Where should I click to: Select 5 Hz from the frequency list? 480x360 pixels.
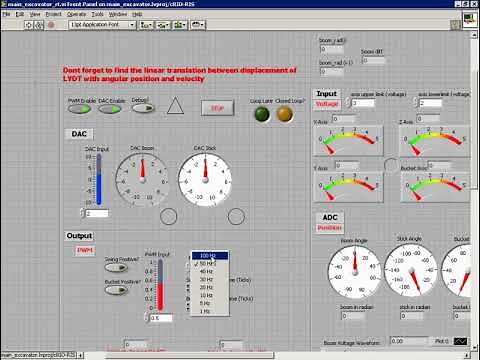pos(210,304)
